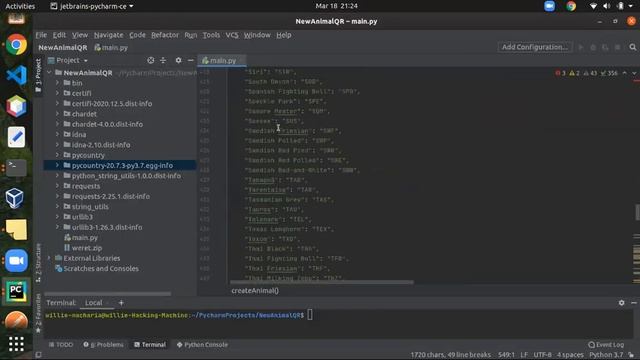
Task: Click the clock showing Mar 18 21:24
Action: point(336,6)
